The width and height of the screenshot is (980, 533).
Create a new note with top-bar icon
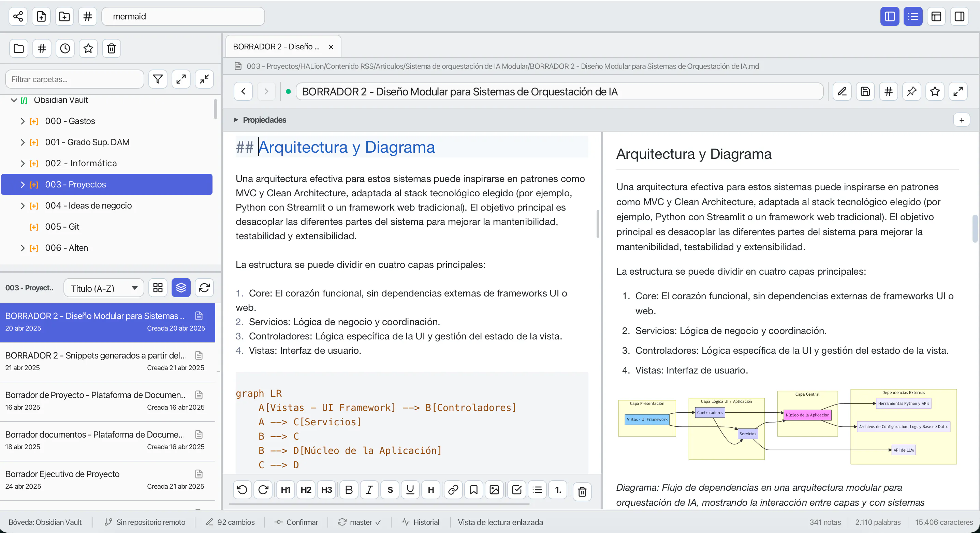click(x=41, y=16)
